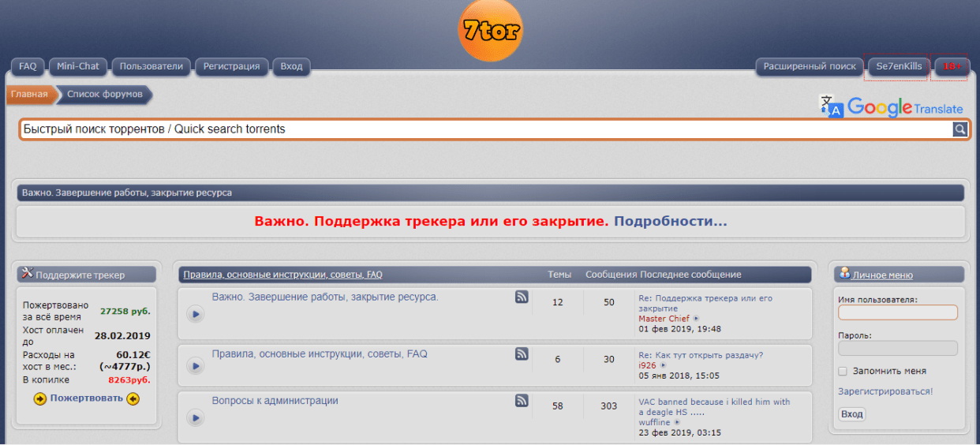Enable the Запомнить меня checkbox
This screenshot has height=445, width=980.
click(x=843, y=371)
